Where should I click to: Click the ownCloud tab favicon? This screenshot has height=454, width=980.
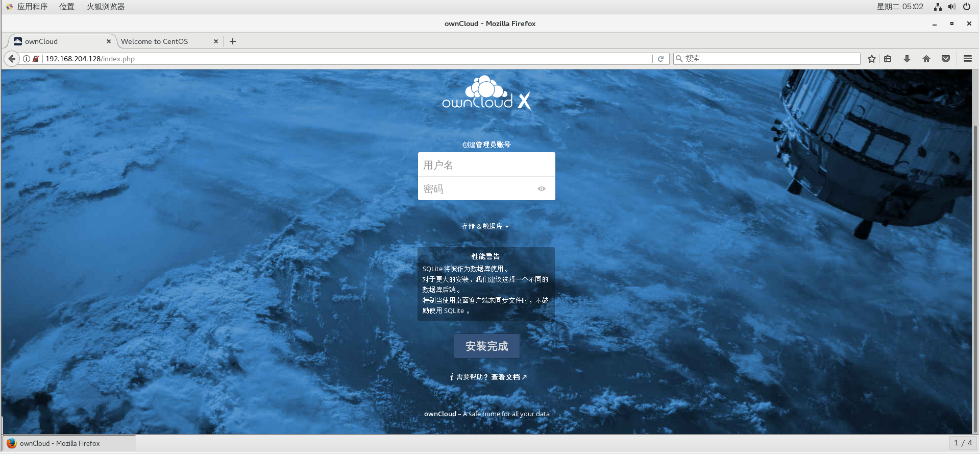point(18,41)
